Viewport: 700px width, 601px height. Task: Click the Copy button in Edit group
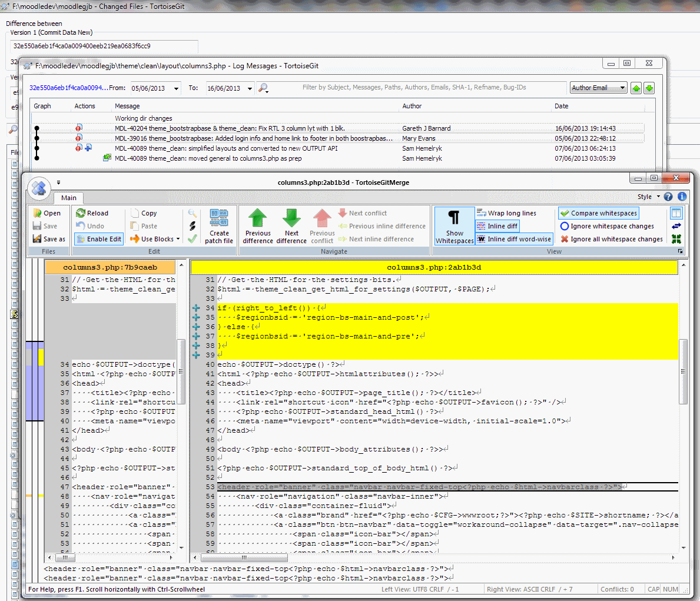coord(144,214)
